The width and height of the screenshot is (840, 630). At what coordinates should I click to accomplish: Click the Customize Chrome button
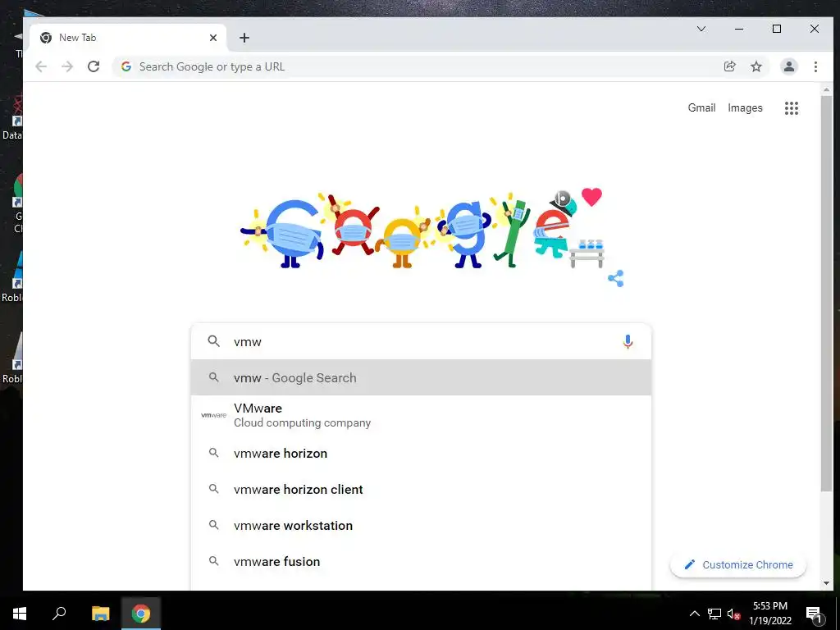tap(738, 564)
